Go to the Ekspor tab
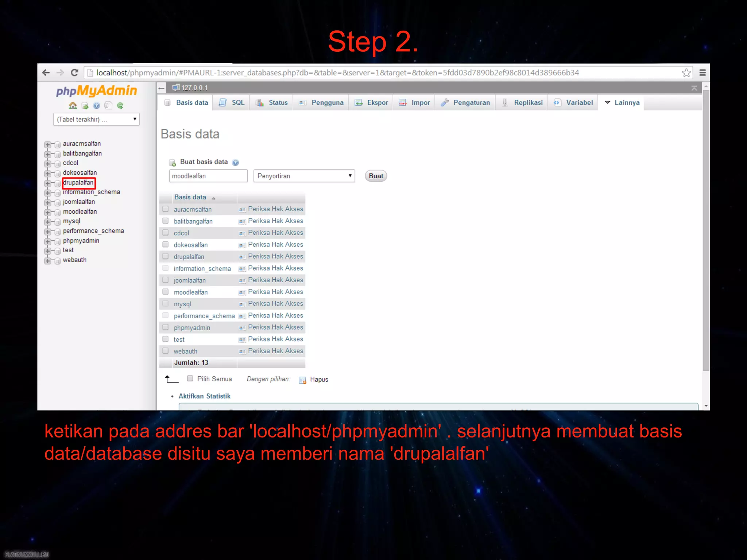The image size is (747, 560). (x=371, y=103)
